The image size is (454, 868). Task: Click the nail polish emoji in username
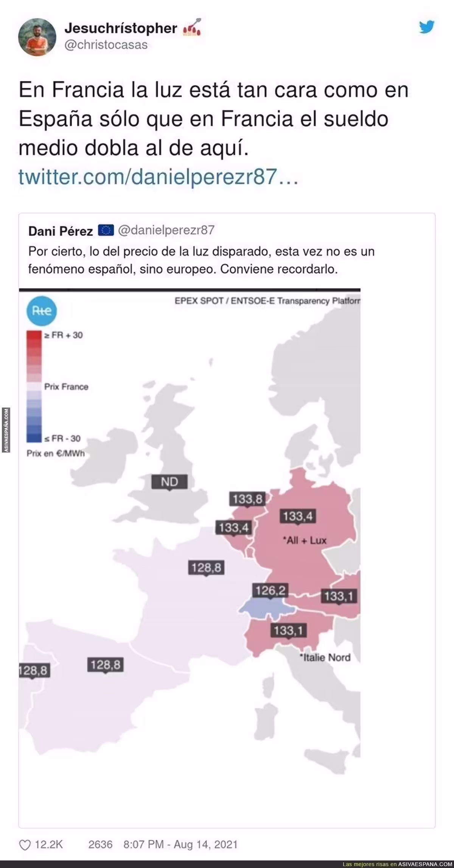tap(192, 28)
